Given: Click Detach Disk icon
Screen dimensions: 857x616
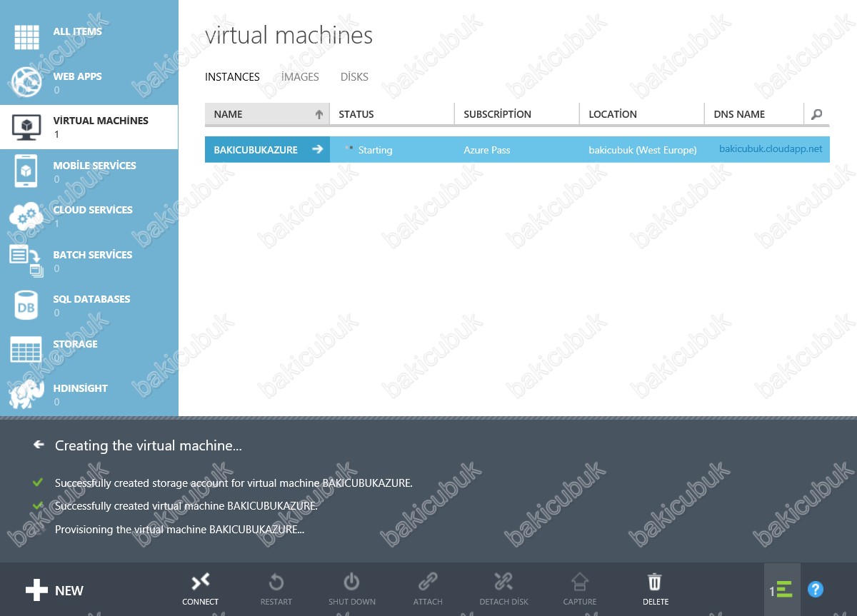Looking at the screenshot, I should [503, 582].
